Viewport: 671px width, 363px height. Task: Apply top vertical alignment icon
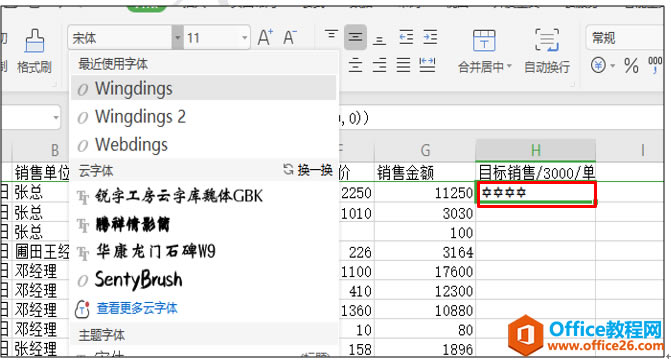tap(331, 34)
